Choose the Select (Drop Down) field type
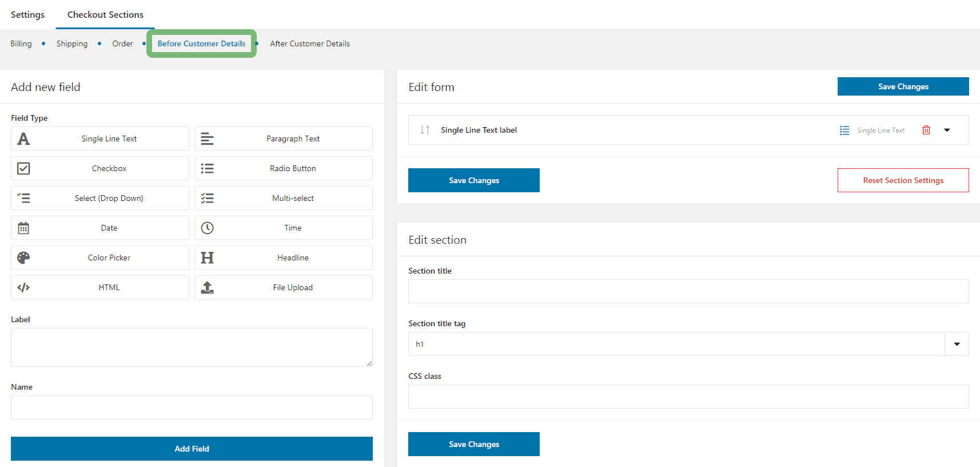This screenshot has width=980, height=467. click(100, 198)
